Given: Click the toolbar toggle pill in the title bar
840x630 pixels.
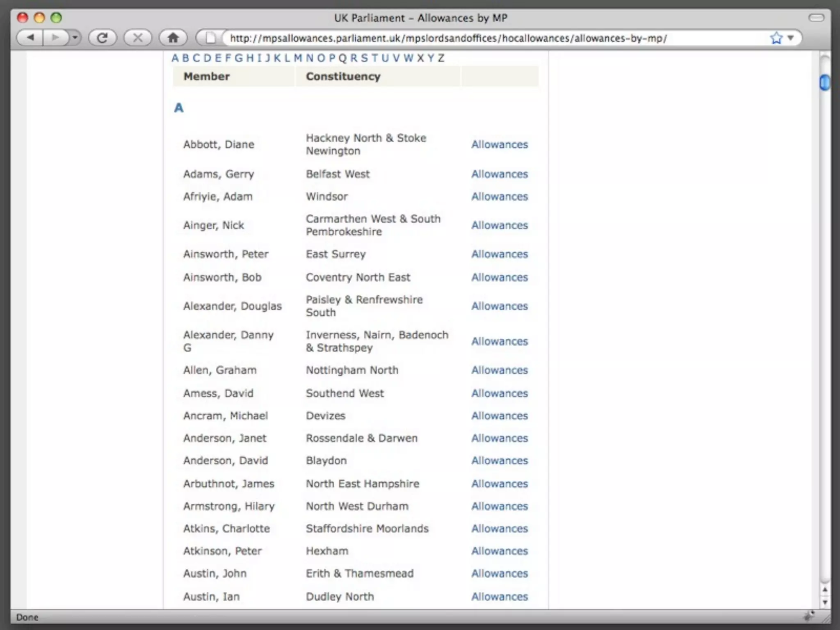Looking at the screenshot, I should [816, 18].
